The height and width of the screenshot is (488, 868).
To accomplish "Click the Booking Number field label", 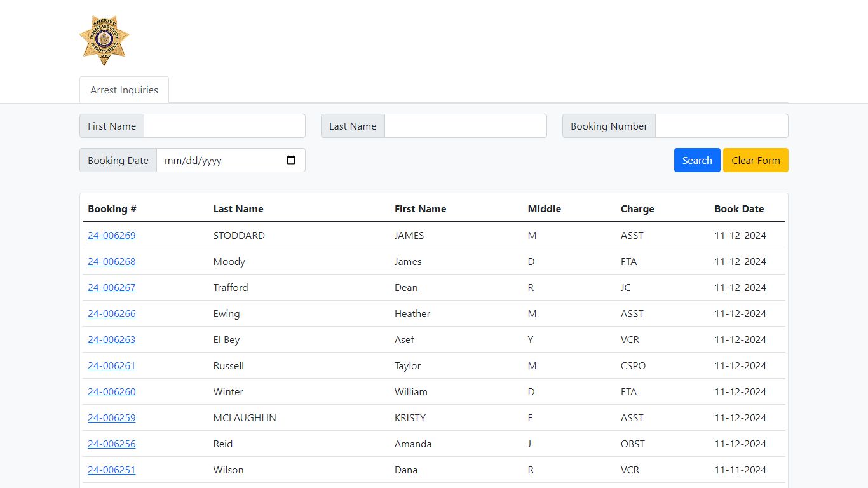I will [609, 126].
